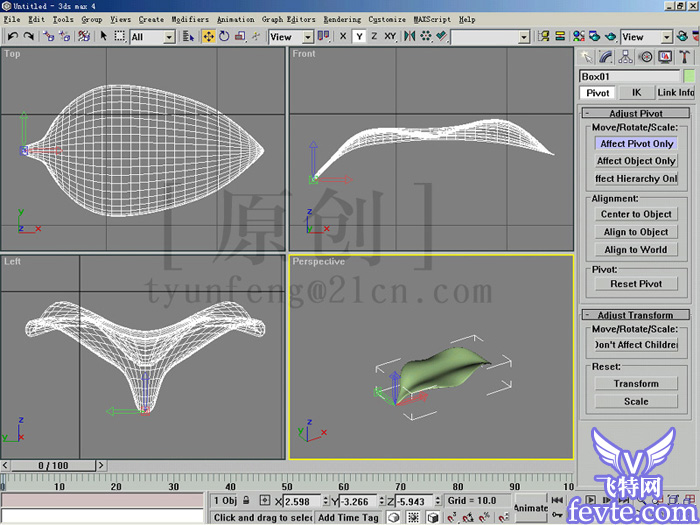Toggle Affect Object Only mode
Image resolution: width=700 pixels, height=525 pixels.
636,161
